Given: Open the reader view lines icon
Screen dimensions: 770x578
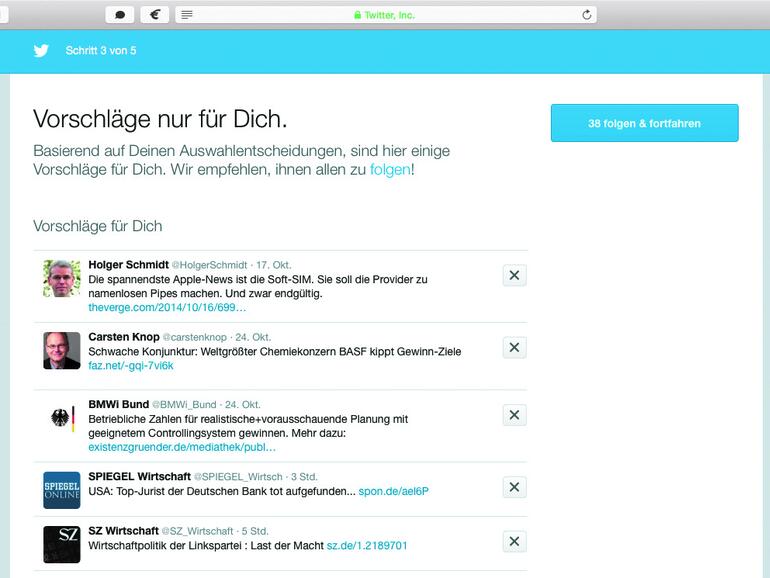Looking at the screenshot, I should click(187, 15).
